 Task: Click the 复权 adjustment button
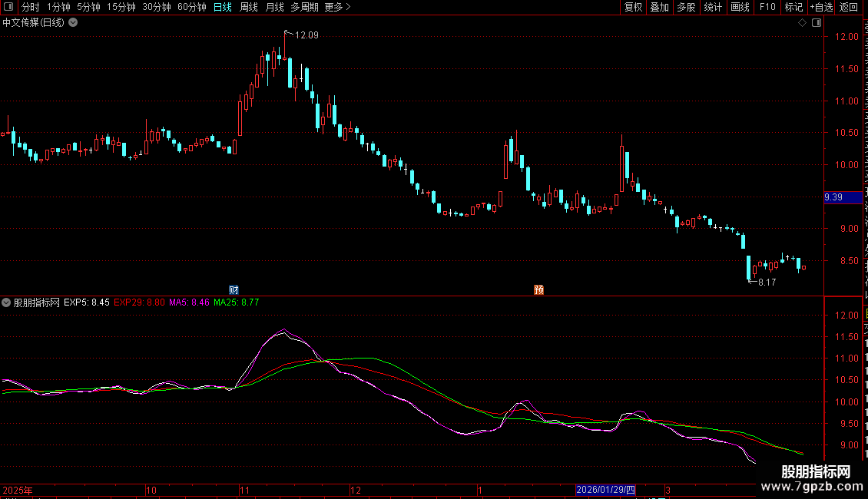coord(633,7)
